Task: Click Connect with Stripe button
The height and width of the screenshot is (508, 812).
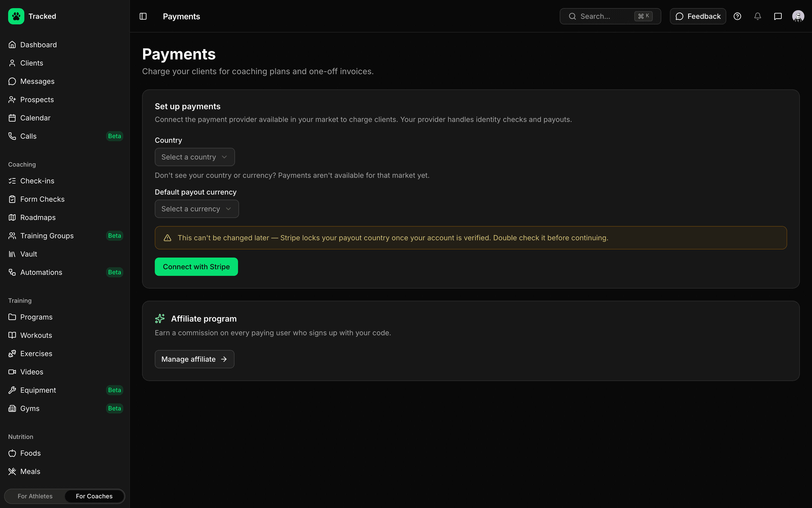Action: (x=196, y=267)
